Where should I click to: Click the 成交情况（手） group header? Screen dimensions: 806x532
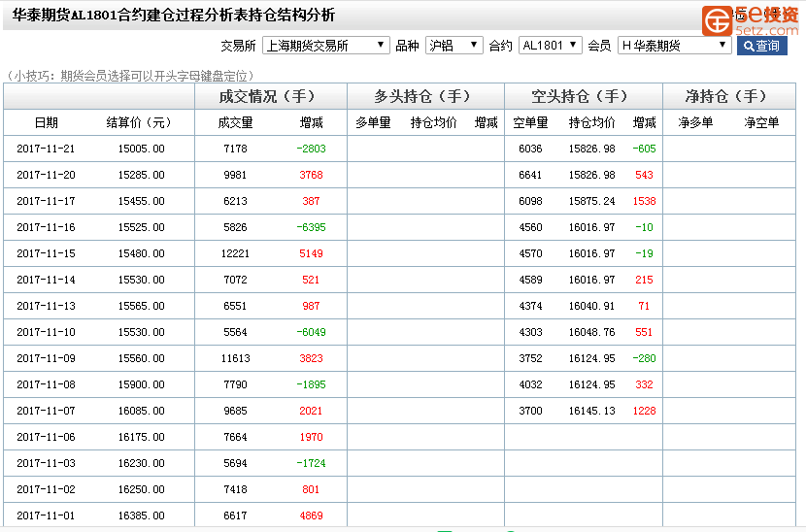pos(267,96)
